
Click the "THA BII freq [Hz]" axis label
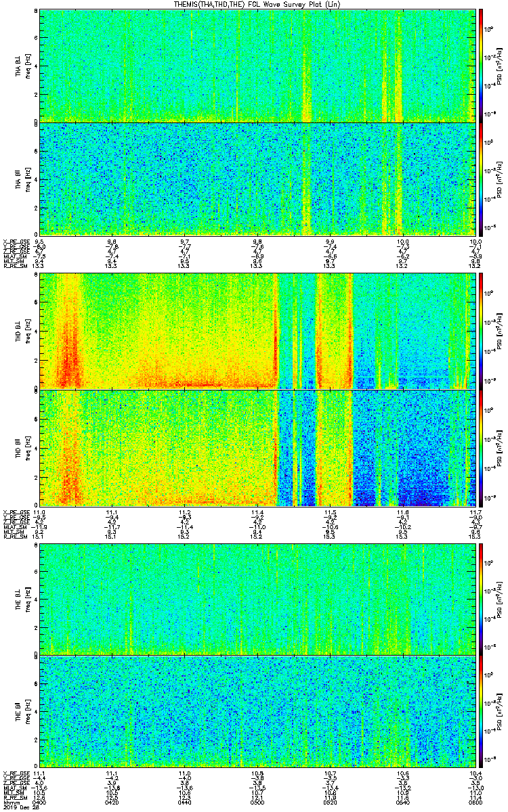[x=22, y=179]
